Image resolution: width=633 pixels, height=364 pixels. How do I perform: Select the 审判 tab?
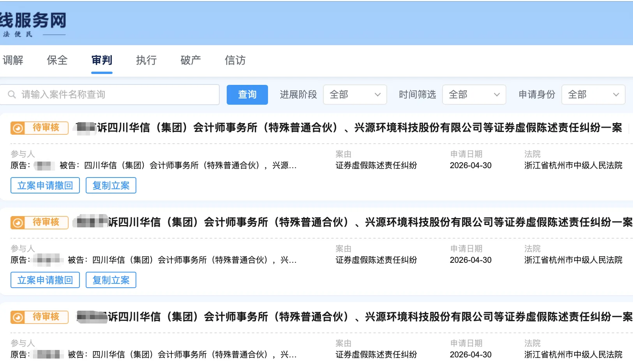pyautogui.click(x=102, y=60)
